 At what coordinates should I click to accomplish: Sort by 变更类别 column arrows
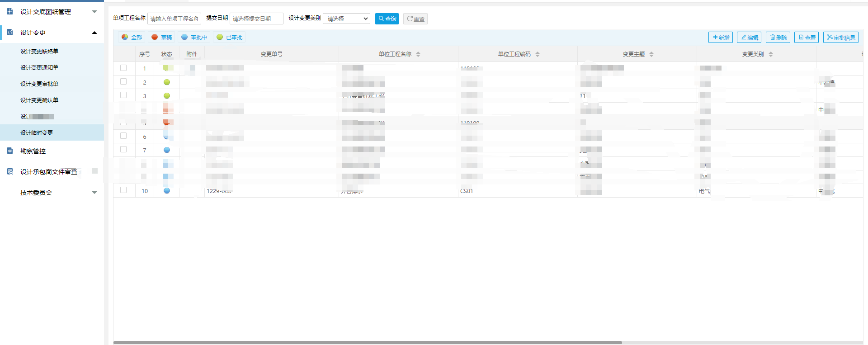(771, 54)
